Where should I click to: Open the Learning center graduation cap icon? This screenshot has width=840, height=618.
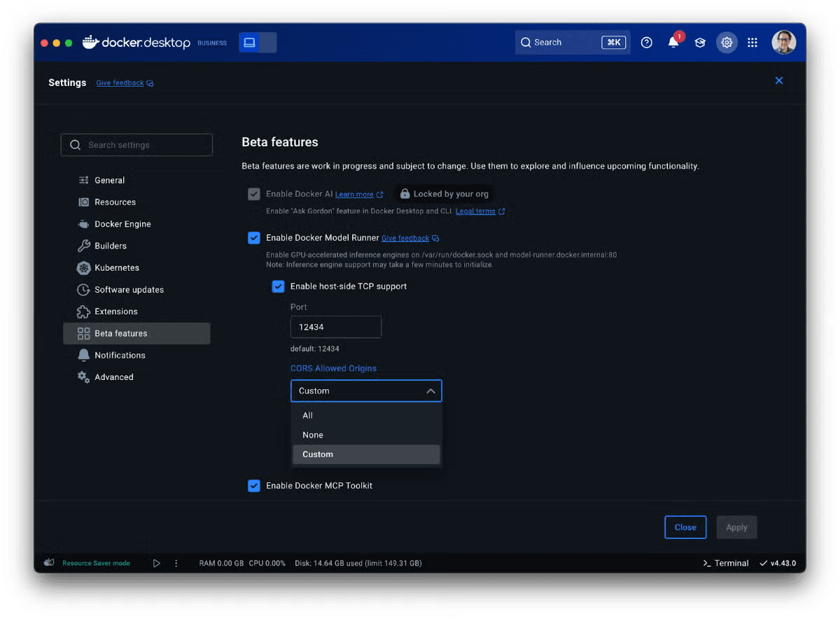coord(700,43)
